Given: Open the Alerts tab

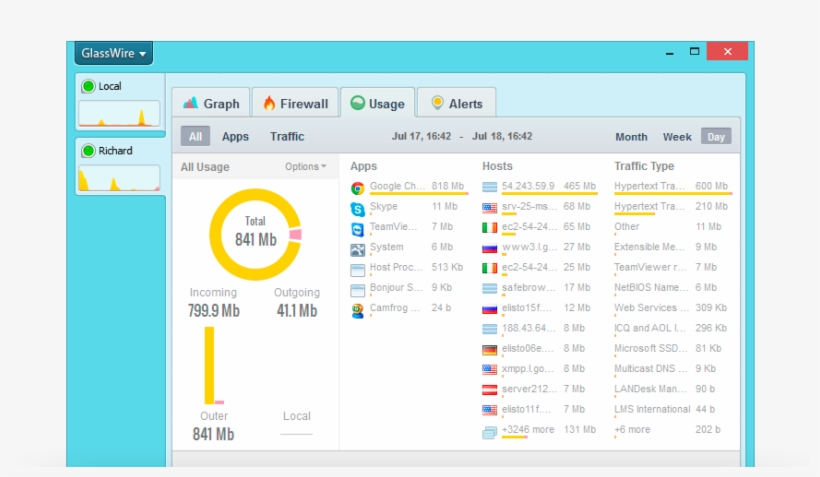Looking at the screenshot, I should (457, 104).
